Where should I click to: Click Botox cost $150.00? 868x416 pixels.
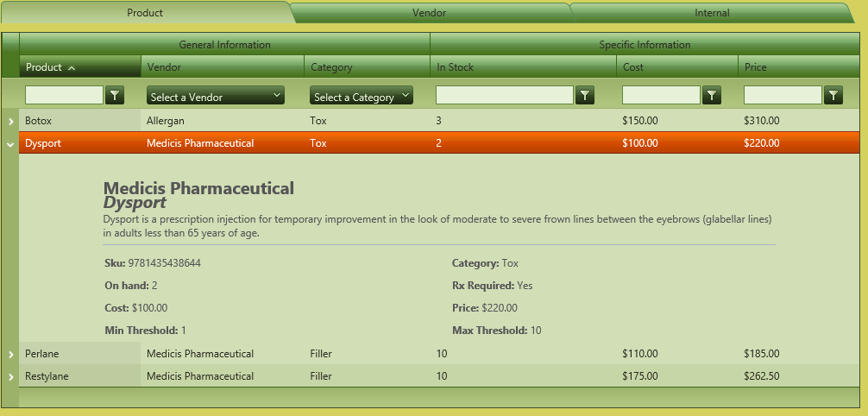[640, 121]
